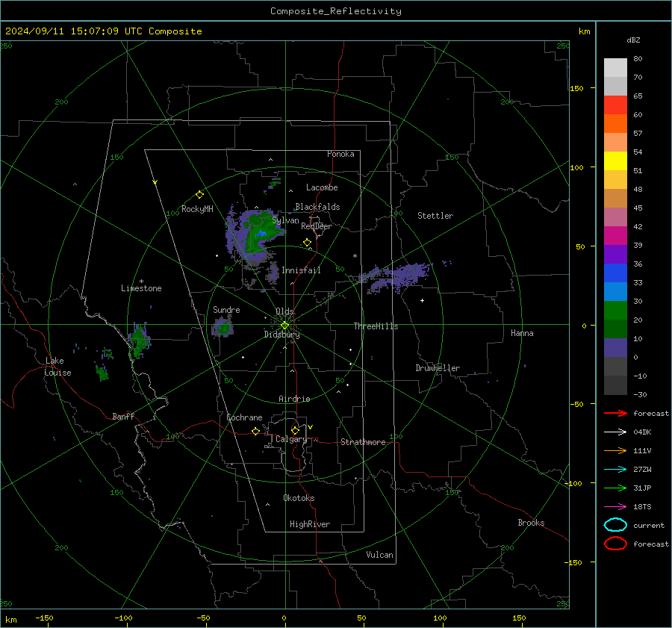672x628 pixels.
Task: Click the -150 label on bottom axis
Action: (x=44, y=618)
